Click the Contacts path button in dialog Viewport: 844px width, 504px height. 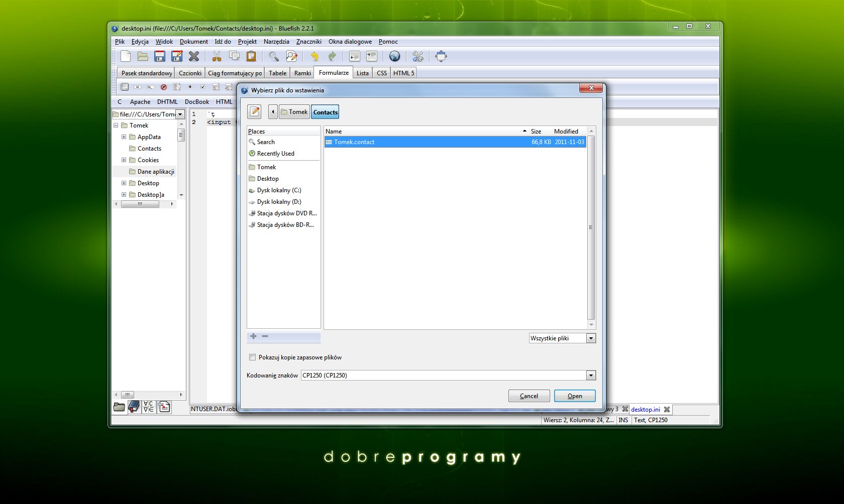coord(325,112)
